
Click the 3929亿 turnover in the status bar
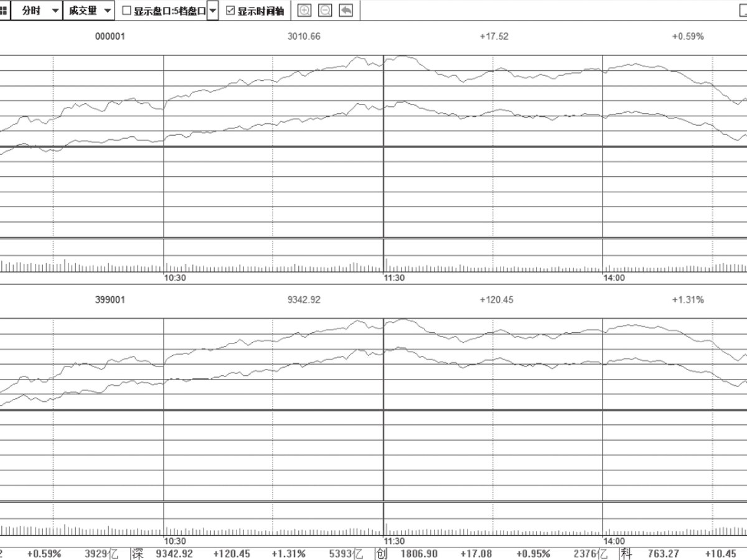click(x=101, y=554)
